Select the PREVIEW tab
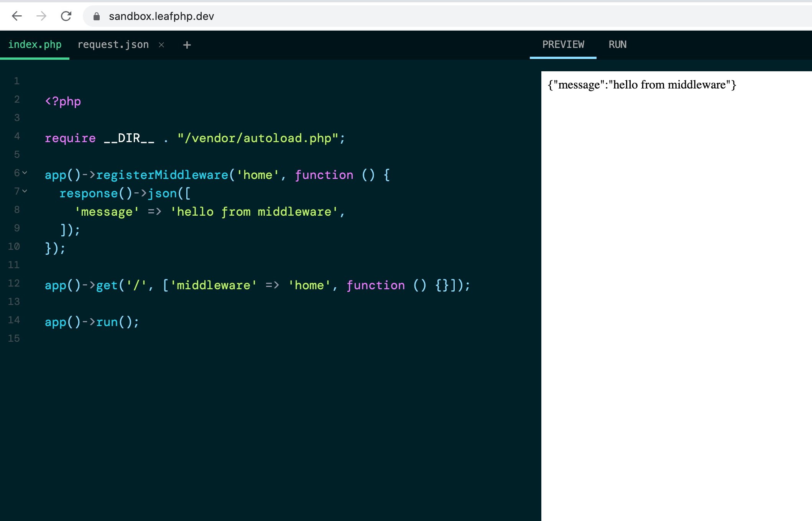 [x=563, y=44]
